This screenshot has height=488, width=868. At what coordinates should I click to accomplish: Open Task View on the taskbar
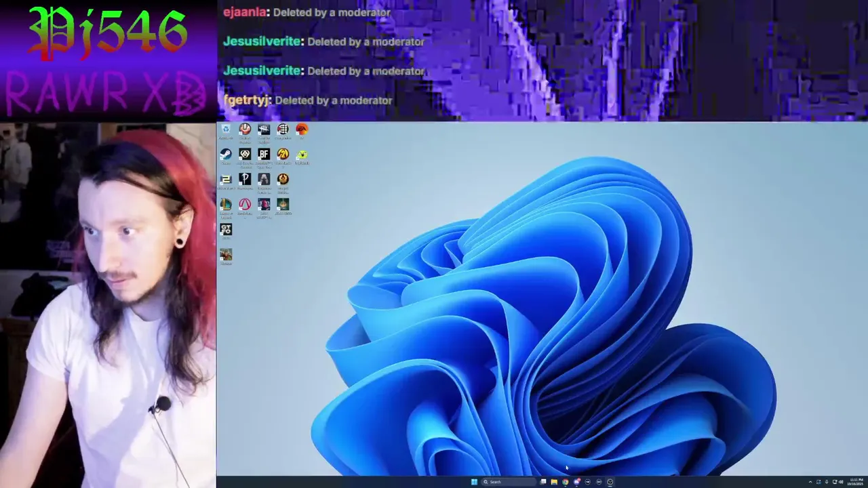coord(543,482)
